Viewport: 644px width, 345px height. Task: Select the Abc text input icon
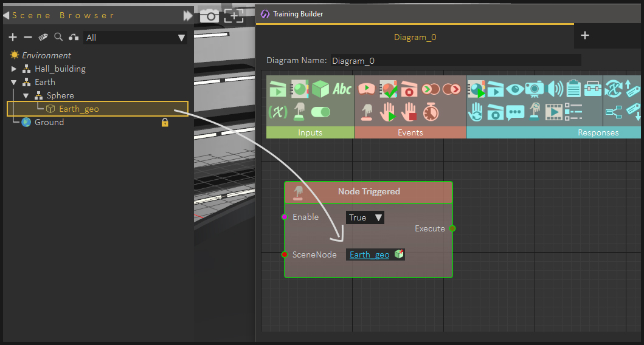[342, 89]
